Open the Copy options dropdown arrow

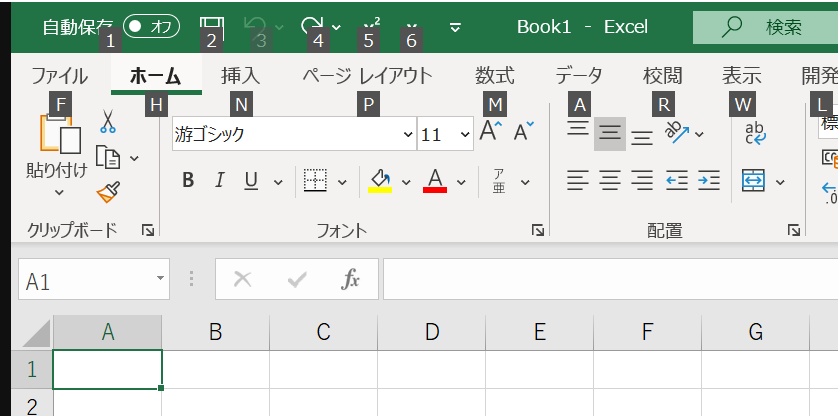(134, 158)
